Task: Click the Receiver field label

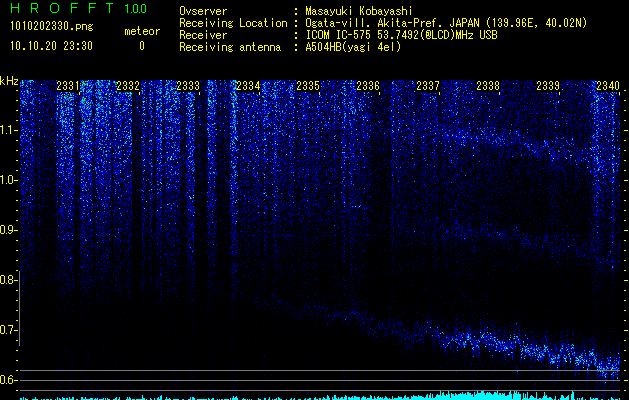Action: 203,35
